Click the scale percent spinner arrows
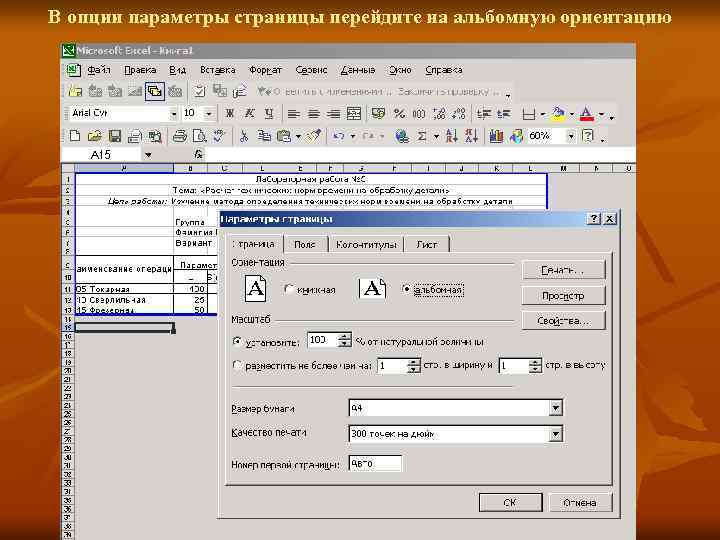Screen dimensions: 720x540 click(345, 340)
